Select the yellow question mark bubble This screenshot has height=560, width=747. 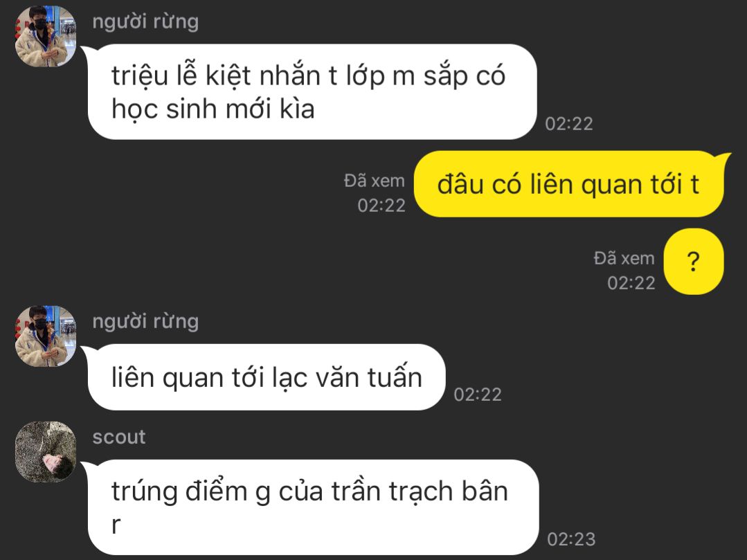(x=694, y=262)
